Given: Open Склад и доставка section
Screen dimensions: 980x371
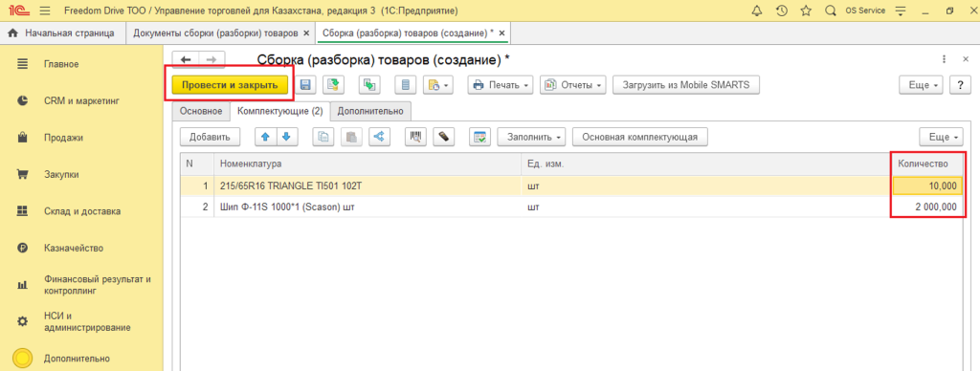Looking at the screenshot, I should point(82,211).
